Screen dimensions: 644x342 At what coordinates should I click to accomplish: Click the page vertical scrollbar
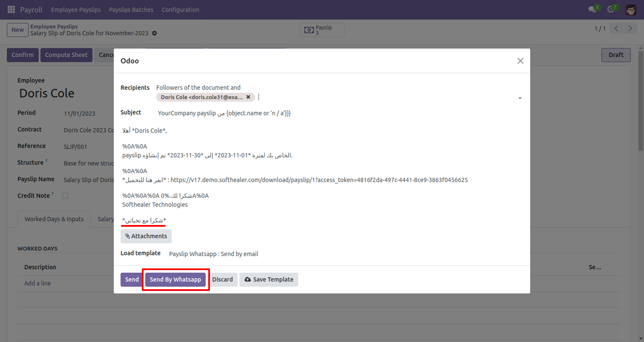pos(641,100)
